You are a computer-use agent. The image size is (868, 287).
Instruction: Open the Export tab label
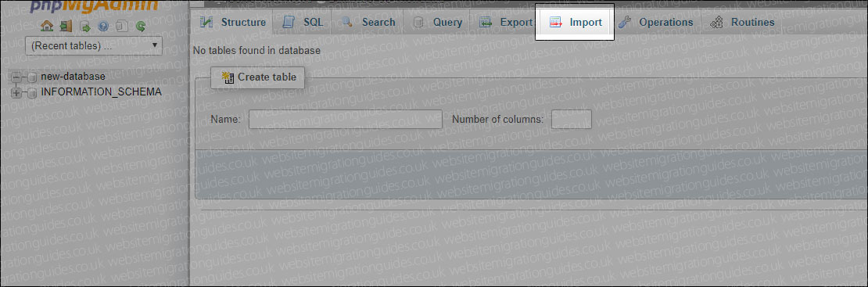click(x=516, y=23)
